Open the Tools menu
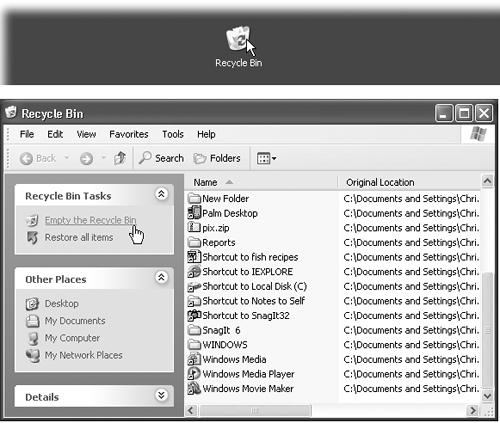This screenshot has width=500, height=423. (x=173, y=134)
